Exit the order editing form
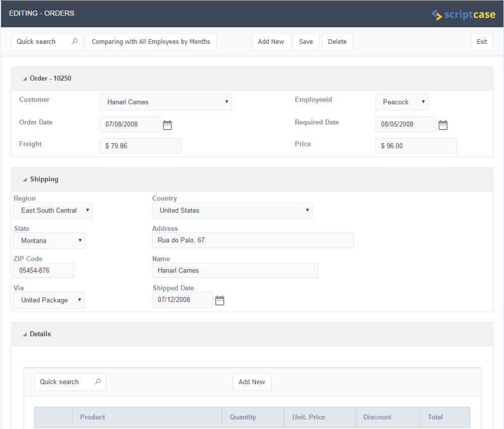The height and width of the screenshot is (429, 504). (x=481, y=42)
